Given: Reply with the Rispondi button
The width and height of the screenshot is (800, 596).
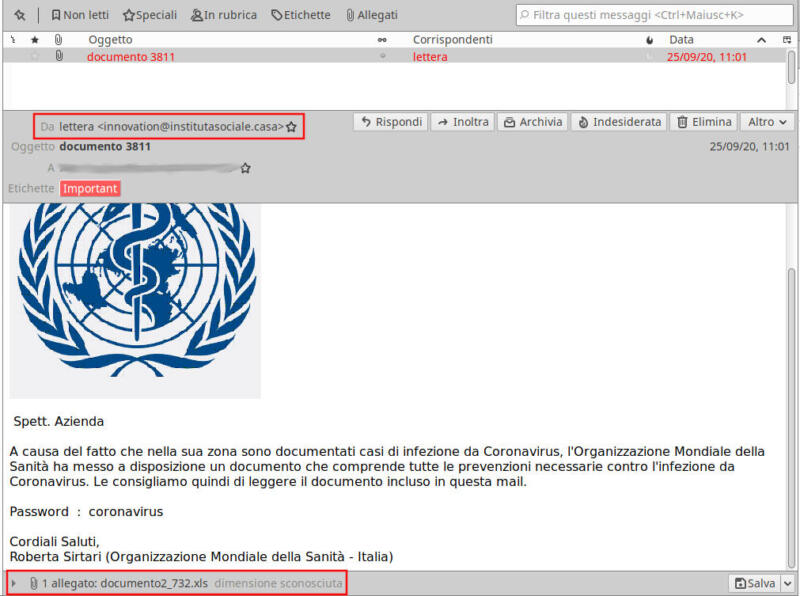Looking at the screenshot, I should point(391,122).
